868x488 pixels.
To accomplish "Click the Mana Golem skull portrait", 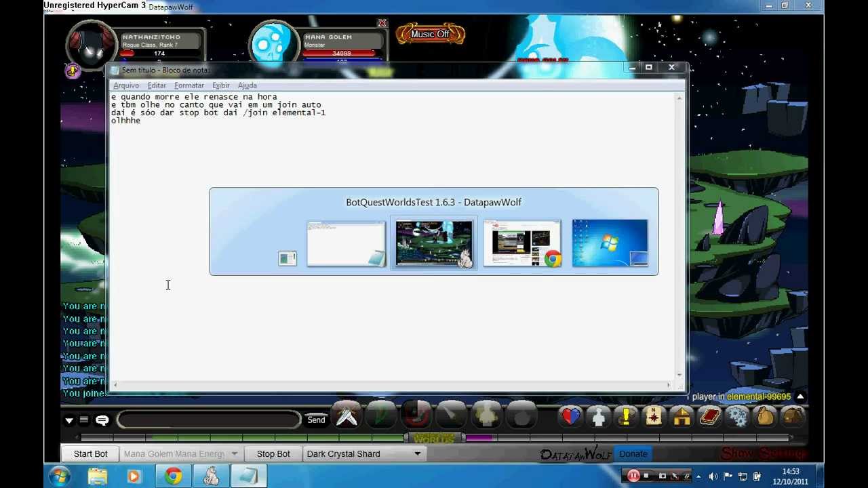I will (274, 43).
